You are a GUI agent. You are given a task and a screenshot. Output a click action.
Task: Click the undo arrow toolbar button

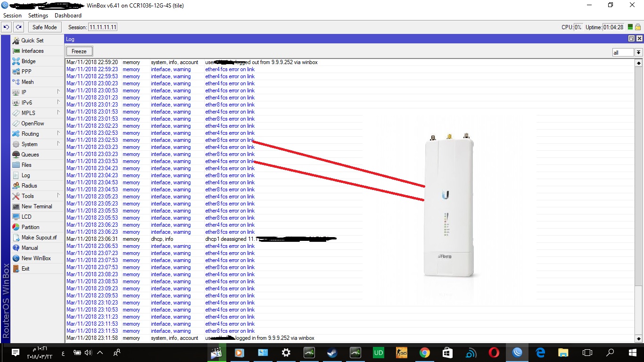click(x=7, y=27)
